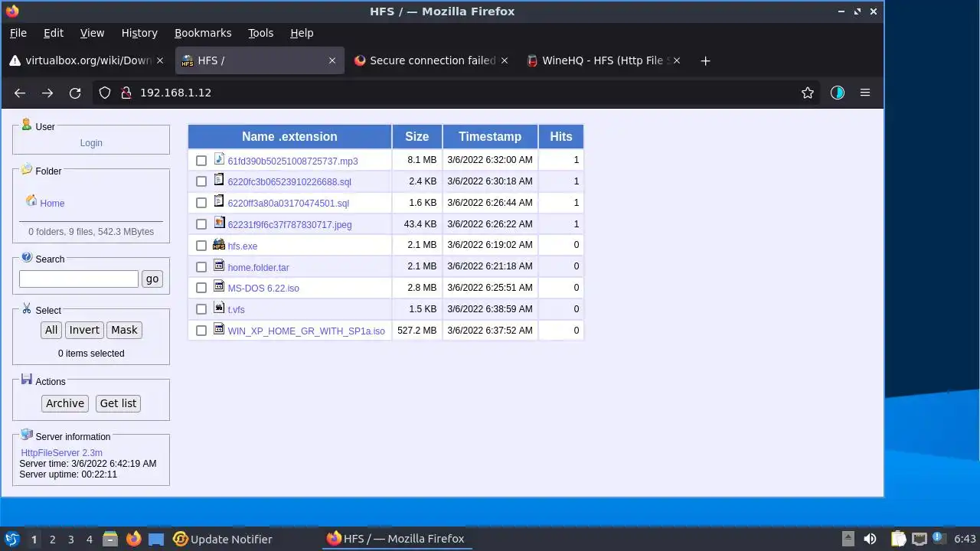This screenshot has height=551, width=980.
Task: Tick checkbox for 6220fc3b06523910226688.sql
Action: [201, 181]
